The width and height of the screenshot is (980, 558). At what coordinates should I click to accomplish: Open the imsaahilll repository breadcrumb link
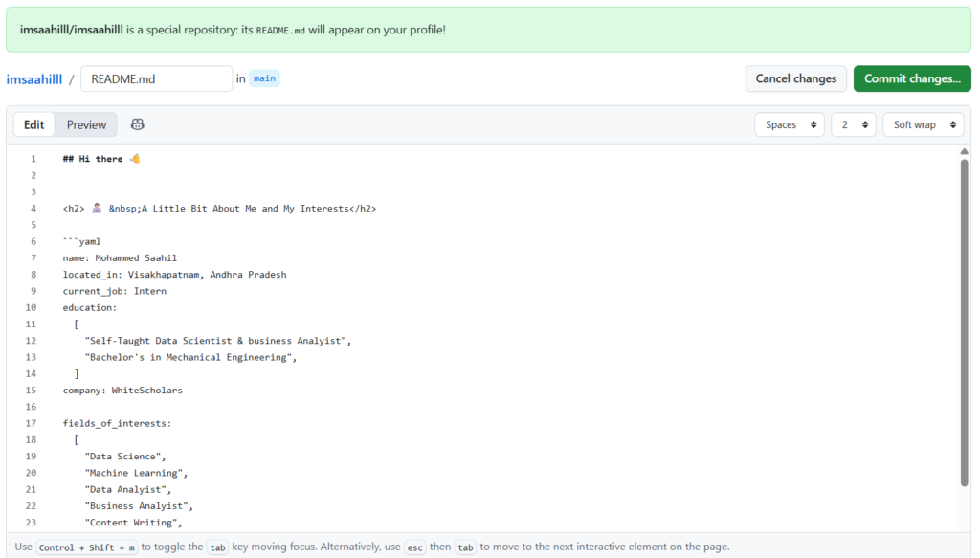click(34, 79)
